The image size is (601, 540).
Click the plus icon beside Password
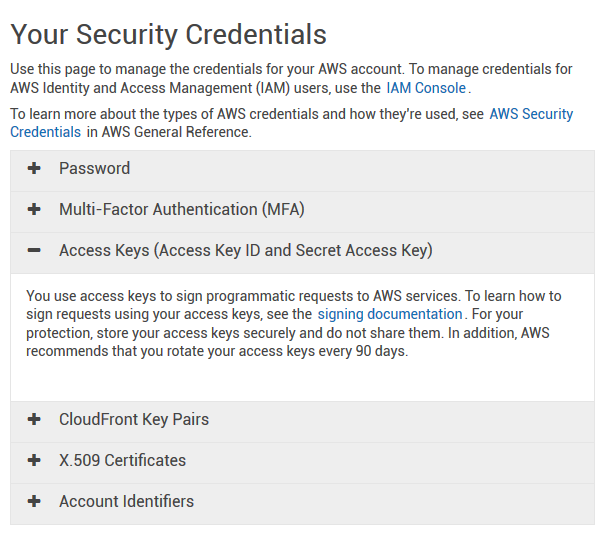[34, 169]
